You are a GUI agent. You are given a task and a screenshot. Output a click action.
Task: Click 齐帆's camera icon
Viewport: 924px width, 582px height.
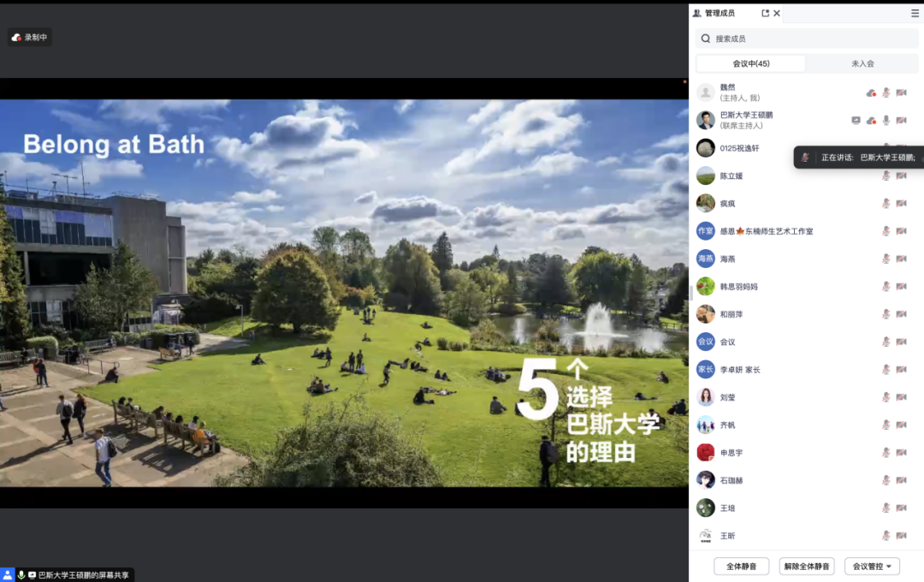point(901,425)
